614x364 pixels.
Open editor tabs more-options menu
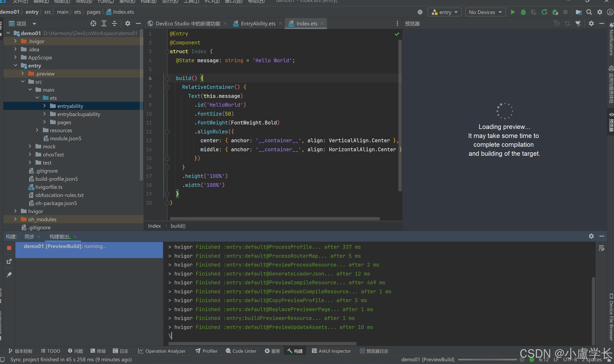pyautogui.click(x=397, y=24)
